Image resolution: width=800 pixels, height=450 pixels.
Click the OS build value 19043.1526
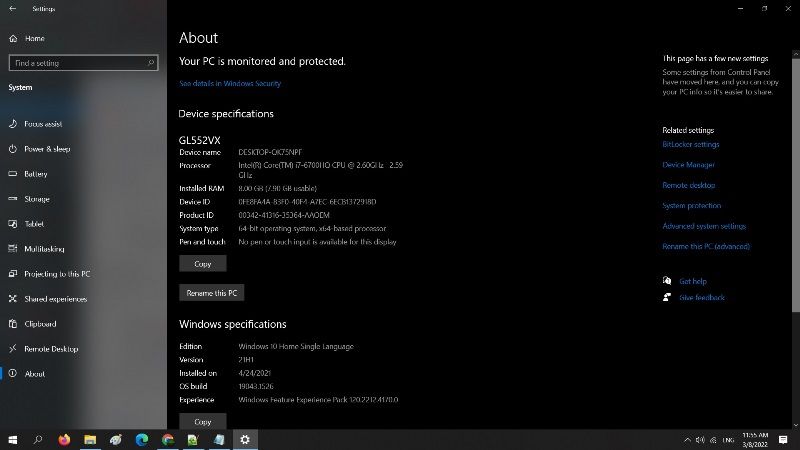[x=256, y=386]
